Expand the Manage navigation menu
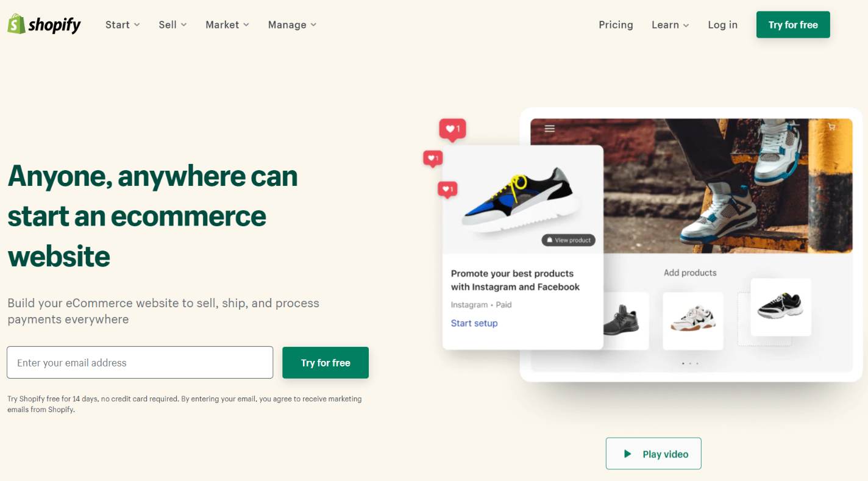The width and height of the screenshot is (868, 481). click(292, 24)
